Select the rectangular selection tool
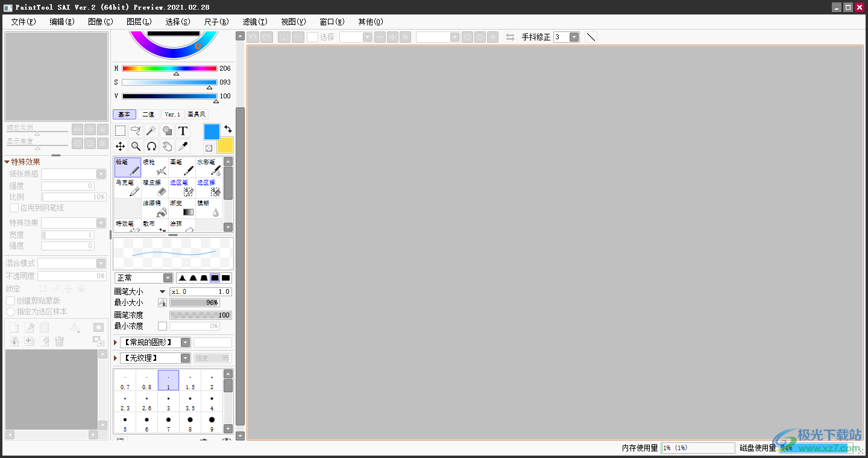This screenshot has height=458, width=868. (121, 130)
